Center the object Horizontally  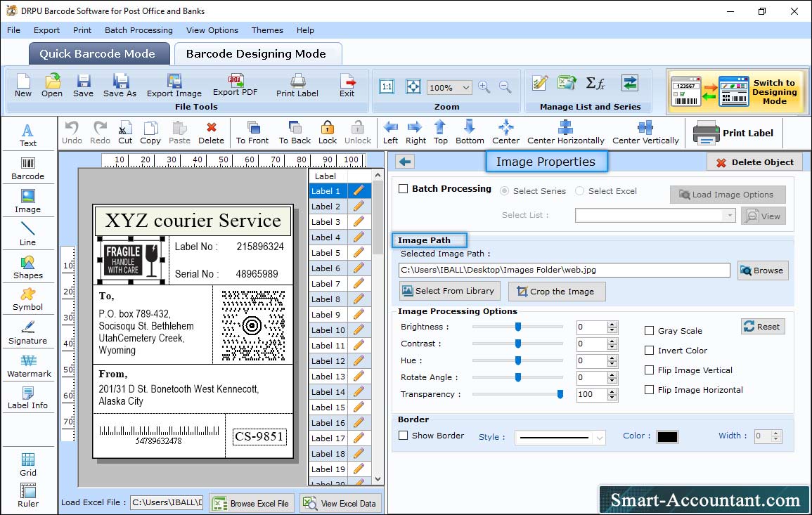565,133
